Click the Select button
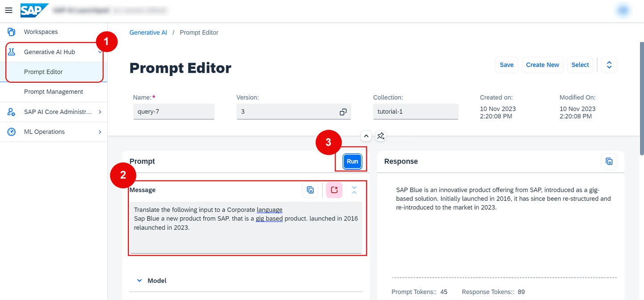The image size is (644, 300). click(x=580, y=65)
